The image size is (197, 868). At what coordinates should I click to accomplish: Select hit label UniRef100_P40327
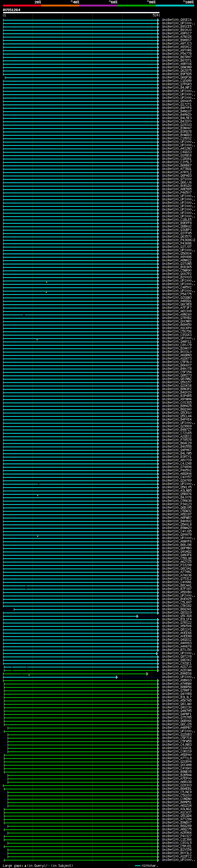(x=177, y=836)
